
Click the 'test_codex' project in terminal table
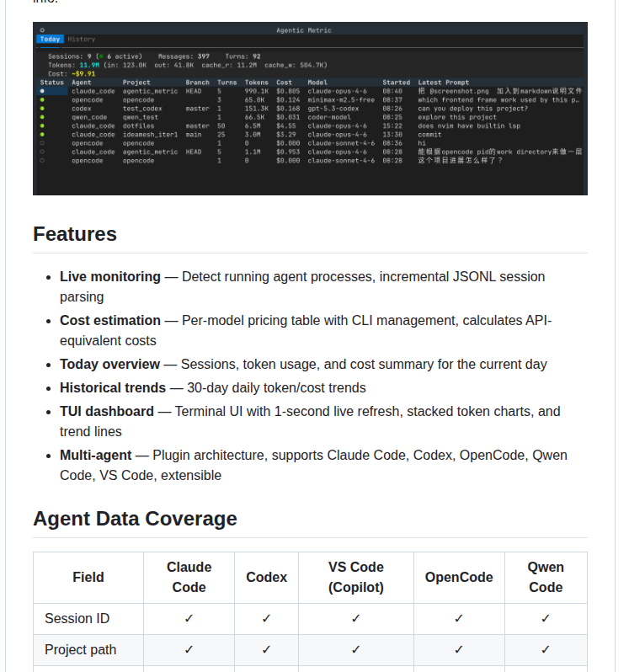point(142,109)
